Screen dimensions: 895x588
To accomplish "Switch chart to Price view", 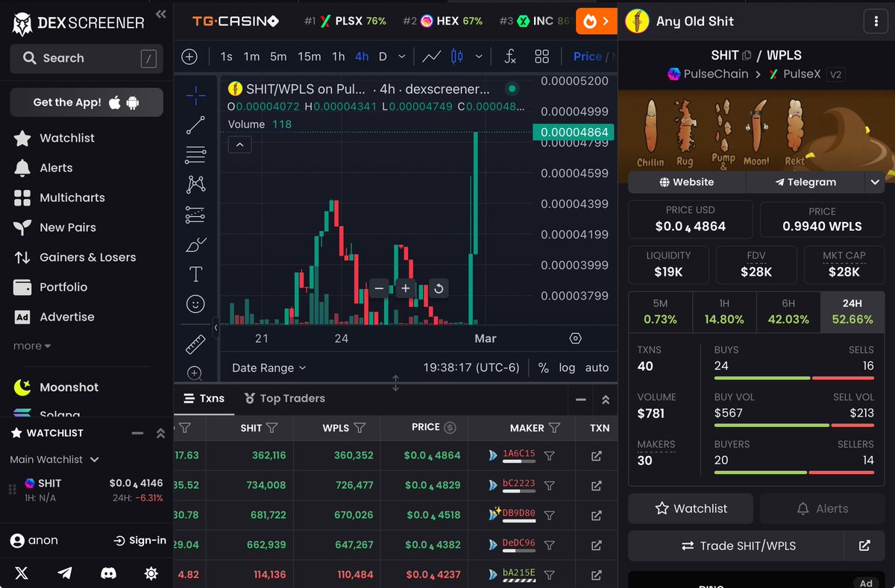I will 587,57.
